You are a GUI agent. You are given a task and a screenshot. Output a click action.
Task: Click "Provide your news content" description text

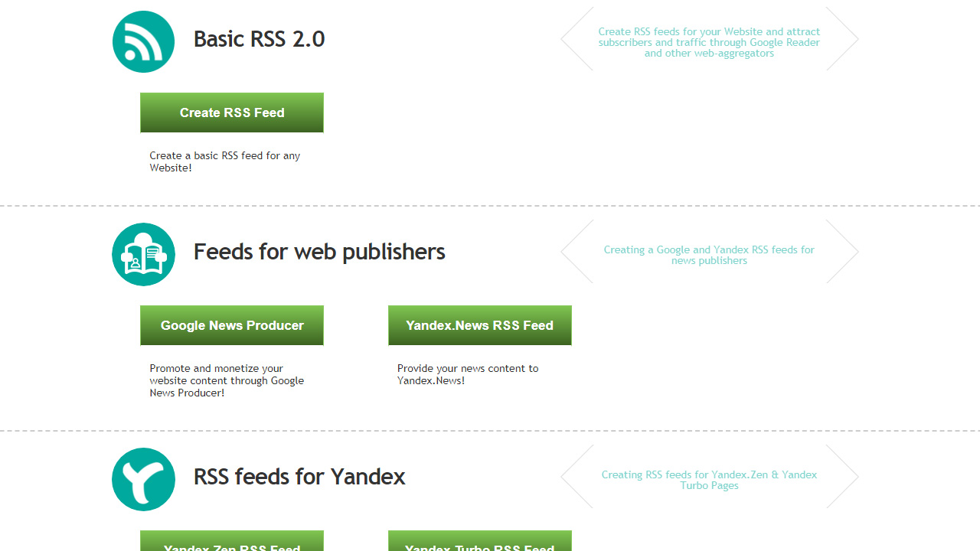(468, 374)
